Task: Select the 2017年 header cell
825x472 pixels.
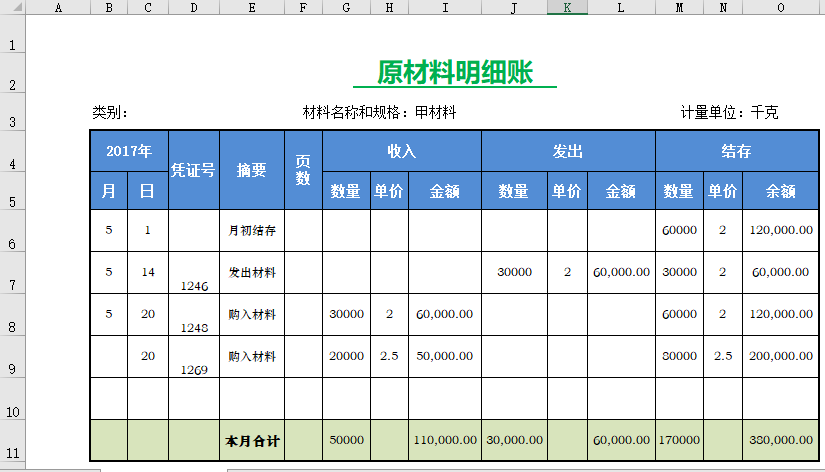Action: [x=129, y=151]
